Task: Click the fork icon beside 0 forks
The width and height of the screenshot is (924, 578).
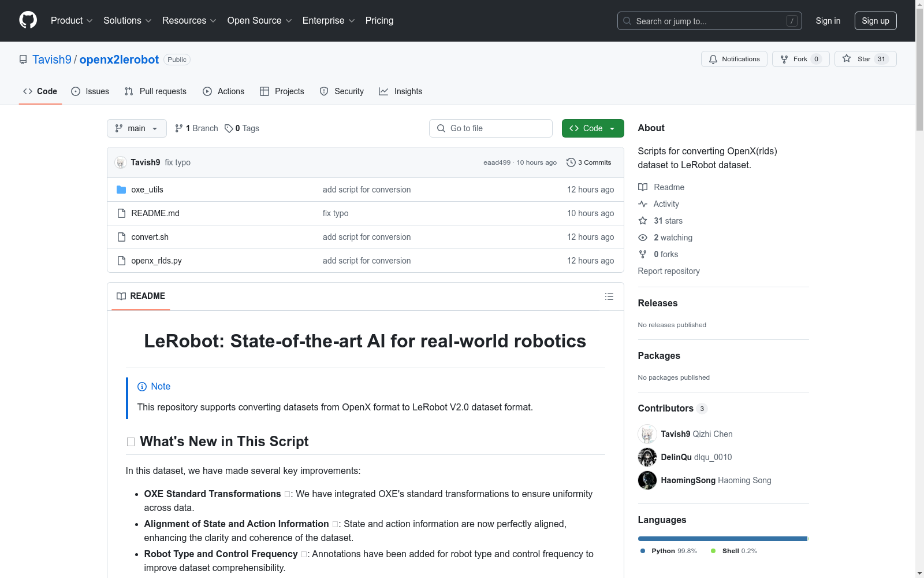Action: [x=643, y=254]
